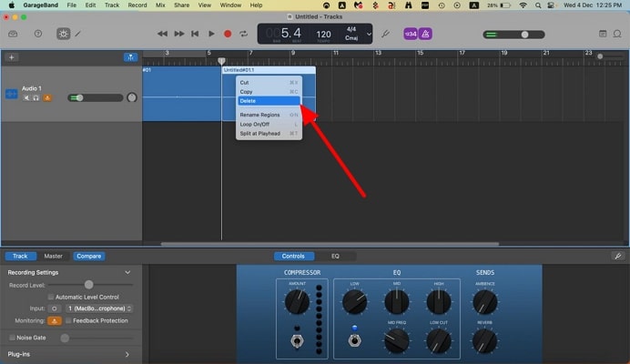Open the Track menu in menu bar
Image resolution: width=630 pixels, height=364 pixels.
(x=112, y=5)
